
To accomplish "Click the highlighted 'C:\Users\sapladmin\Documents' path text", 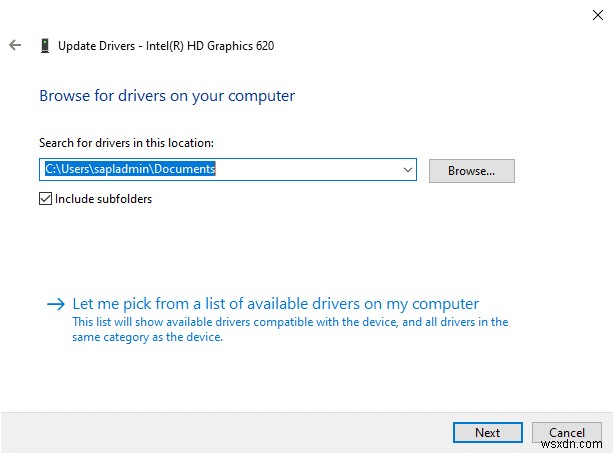I will point(130,170).
